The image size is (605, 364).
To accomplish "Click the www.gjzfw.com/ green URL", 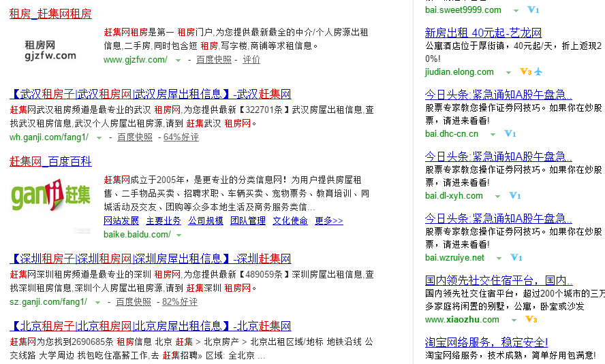I will pos(136,60).
